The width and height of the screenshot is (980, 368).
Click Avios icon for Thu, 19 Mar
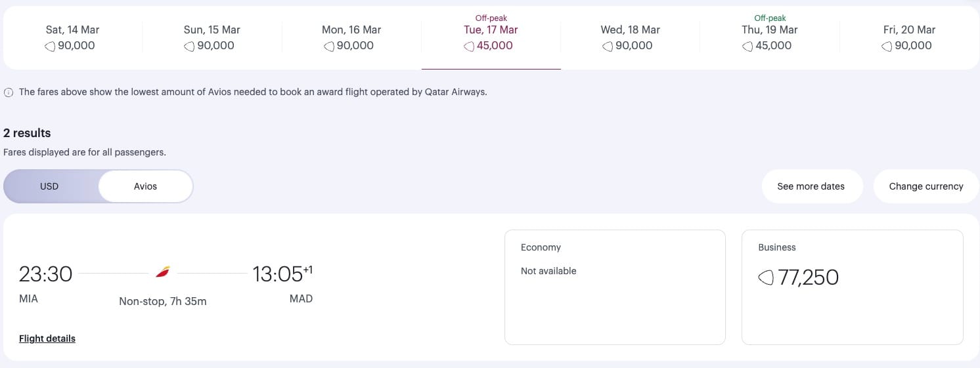(x=747, y=47)
